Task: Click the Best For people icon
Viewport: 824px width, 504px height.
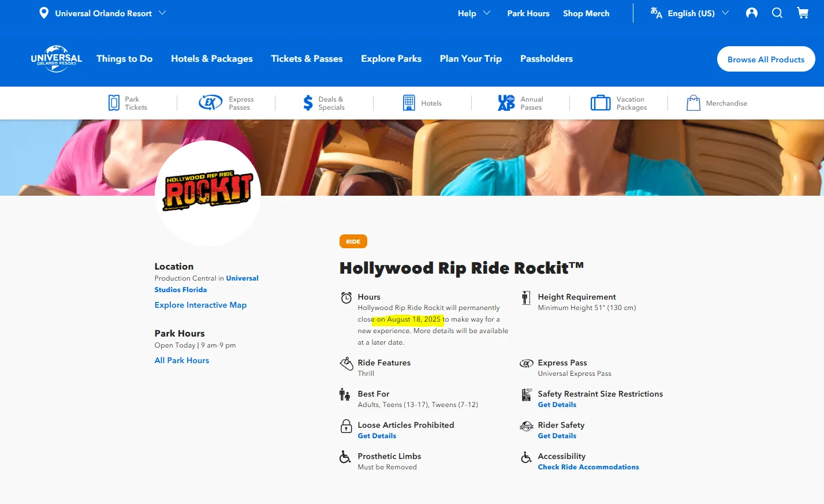Action: click(345, 395)
